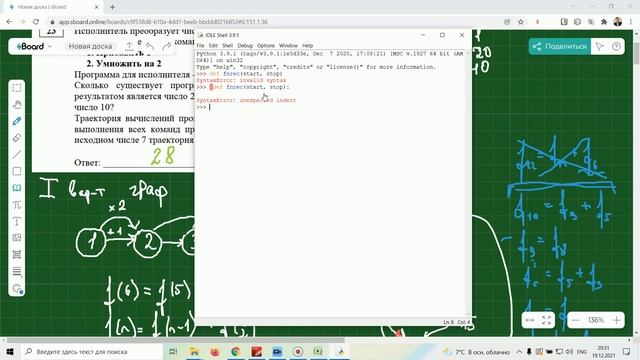The width and height of the screenshot is (640, 360).
Task: Select the rectangle shape tool
Action: click(17, 171)
